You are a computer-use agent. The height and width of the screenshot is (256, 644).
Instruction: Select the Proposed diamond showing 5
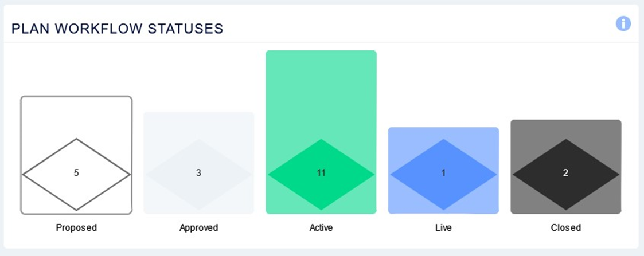76,174
